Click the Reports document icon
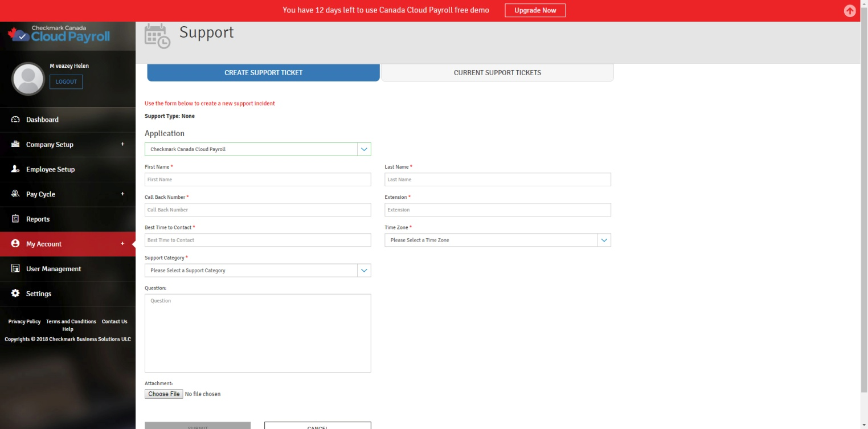 (15, 219)
